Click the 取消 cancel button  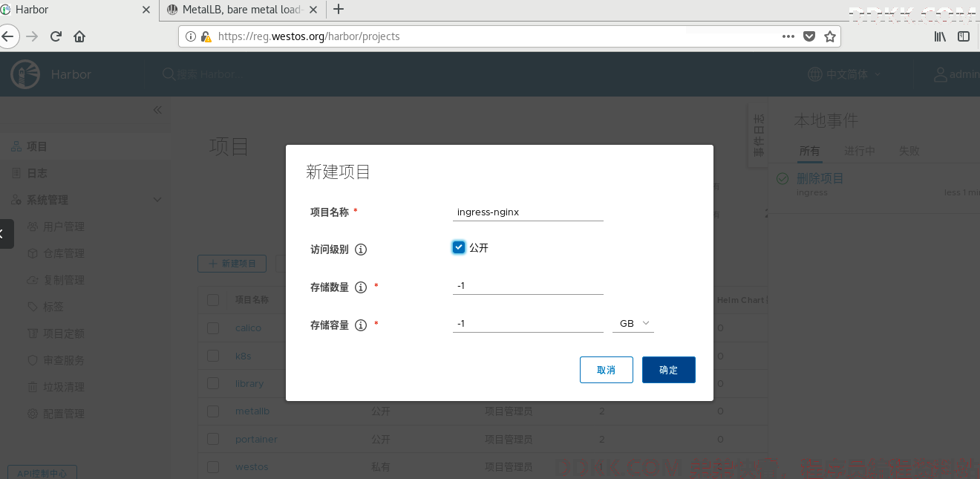tap(607, 370)
